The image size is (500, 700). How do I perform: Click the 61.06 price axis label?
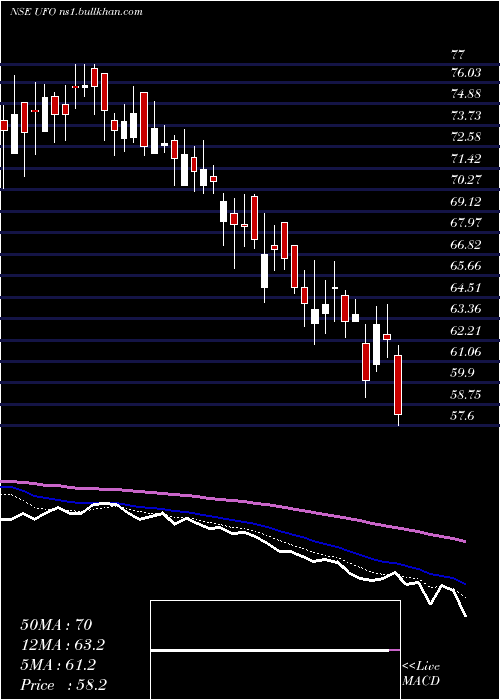click(x=466, y=352)
